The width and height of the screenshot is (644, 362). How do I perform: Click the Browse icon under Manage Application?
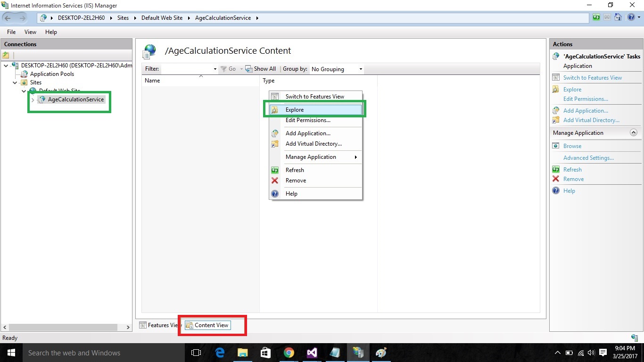click(x=556, y=146)
